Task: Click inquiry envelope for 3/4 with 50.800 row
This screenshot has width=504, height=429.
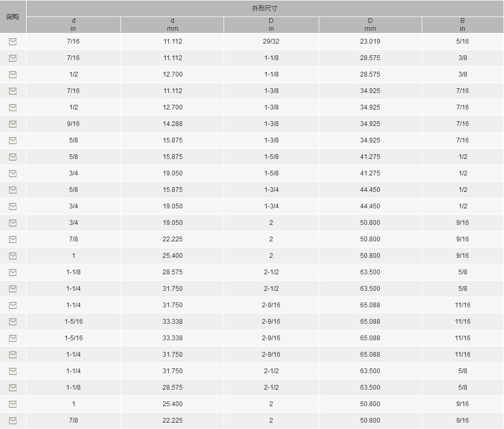Action: click(13, 223)
